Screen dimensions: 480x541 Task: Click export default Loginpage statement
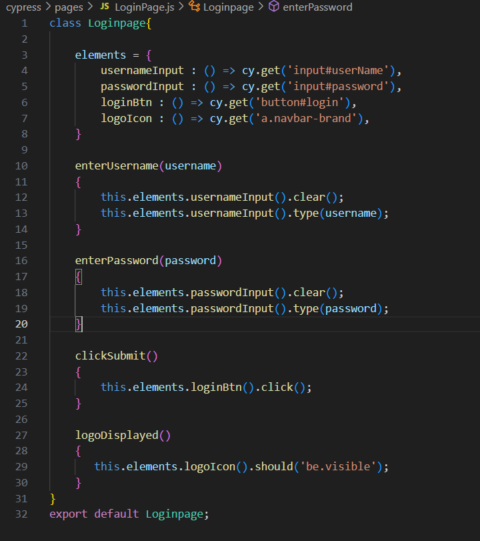(129, 514)
